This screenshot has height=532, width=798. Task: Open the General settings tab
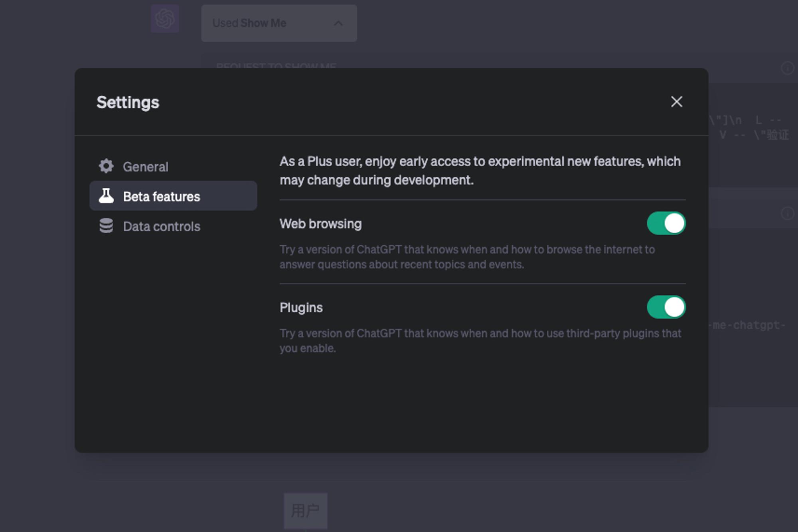pyautogui.click(x=173, y=166)
